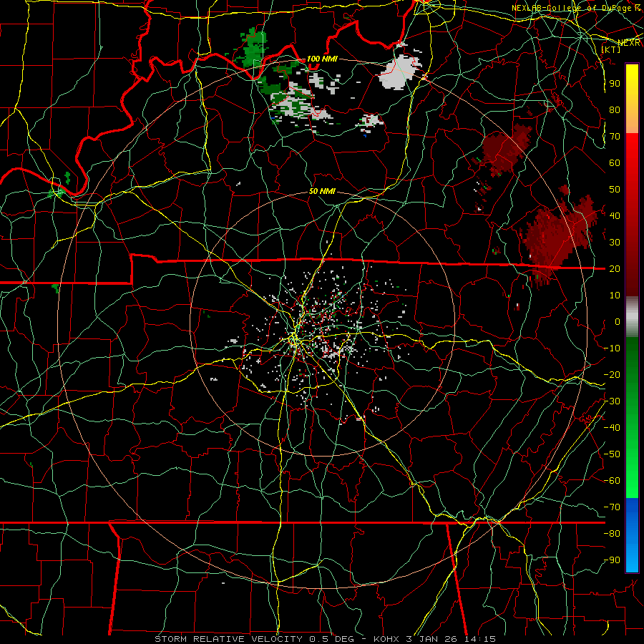
Task: Click the -80 value on velocity scale
Action: coord(612,534)
